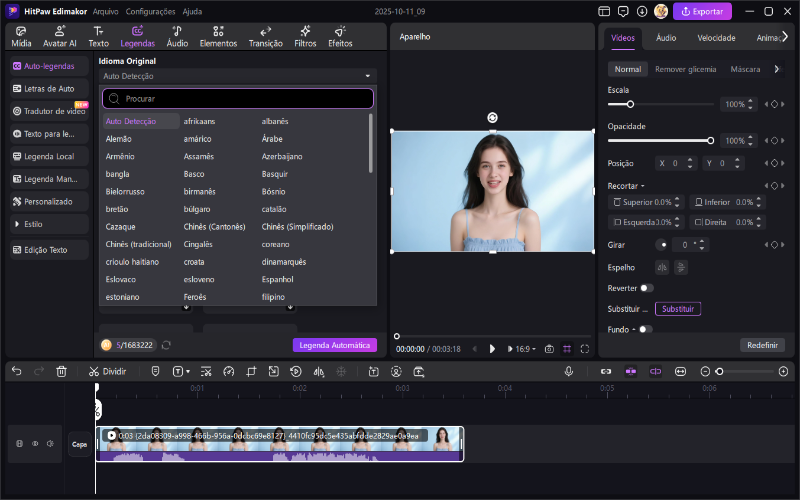The width and height of the screenshot is (800, 500).
Task: Click the delete trash icon in timeline toolbar
Action: (x=61, y=371)
